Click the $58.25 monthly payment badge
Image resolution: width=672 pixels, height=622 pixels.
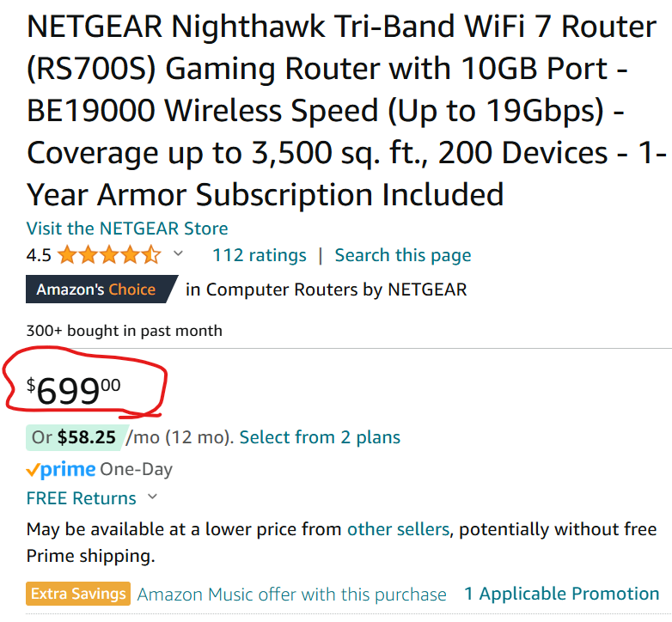point(76,437)
